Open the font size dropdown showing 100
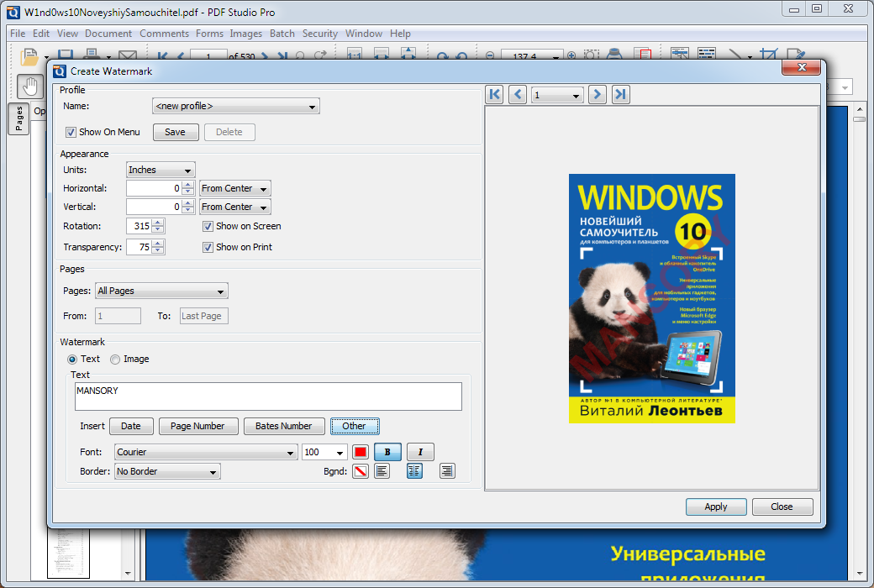The image size is (874, 588). [324, 452]
